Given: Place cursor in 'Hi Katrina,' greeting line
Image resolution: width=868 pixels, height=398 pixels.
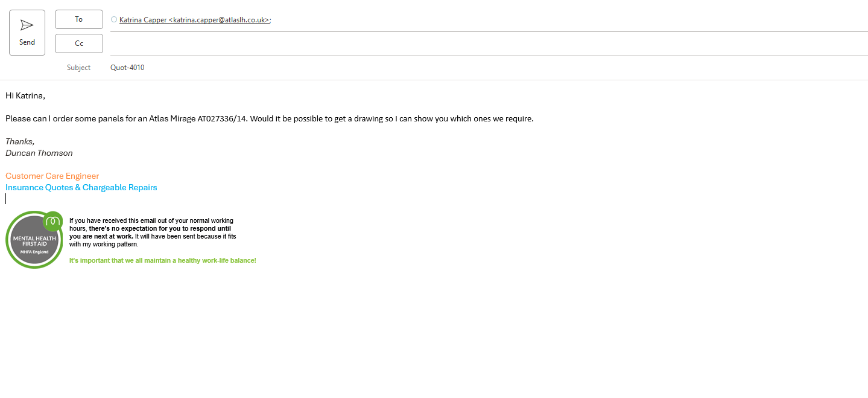Looking at the screenshot, I should click(25, 95).
